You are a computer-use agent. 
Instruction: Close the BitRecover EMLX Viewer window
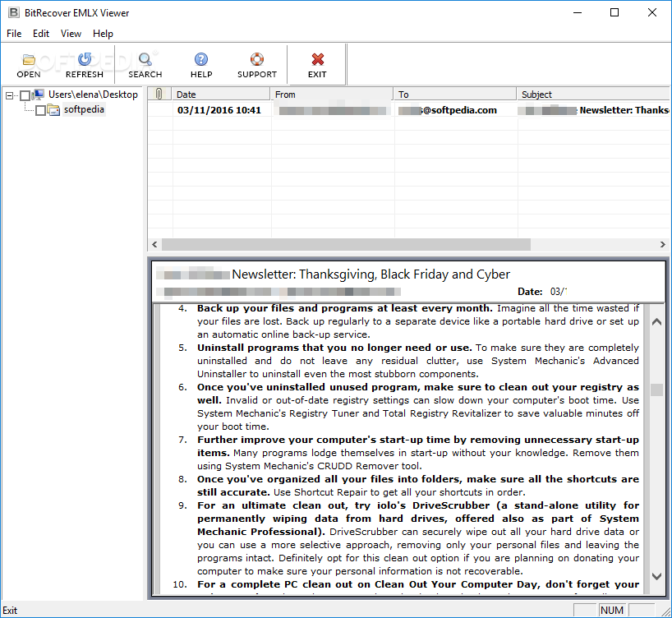[x=651, y=12]
